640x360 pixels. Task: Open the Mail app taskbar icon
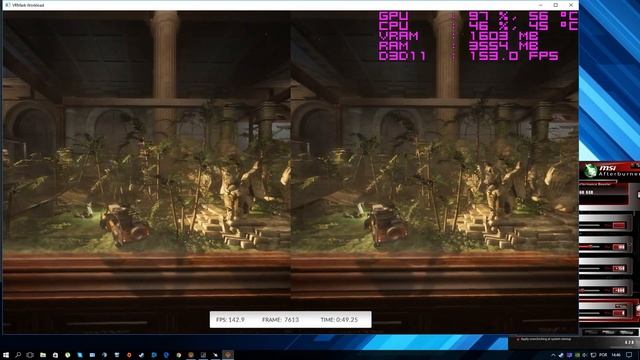(92, 355)
